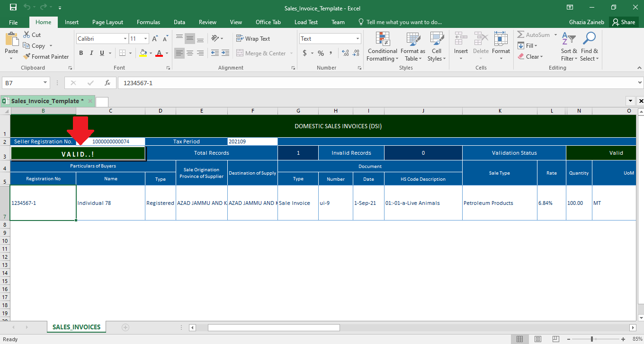Toggle italic formatting

pyautogui.click(x=91, y=53)
